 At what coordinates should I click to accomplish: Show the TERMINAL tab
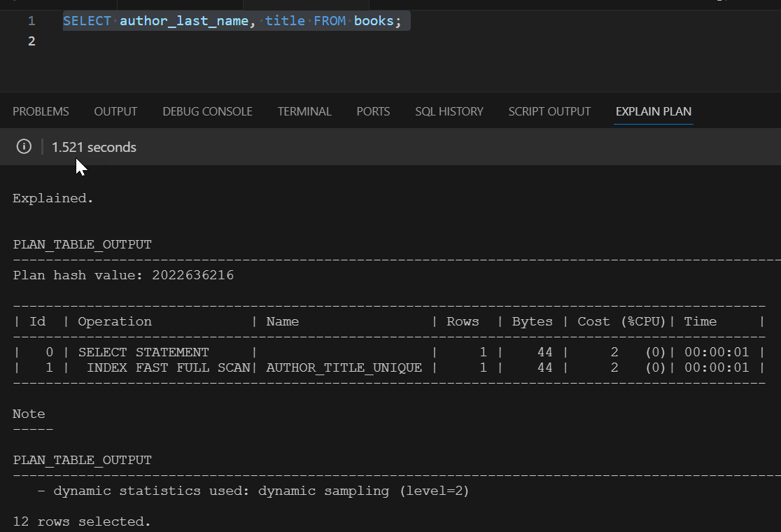coord(304,111)
